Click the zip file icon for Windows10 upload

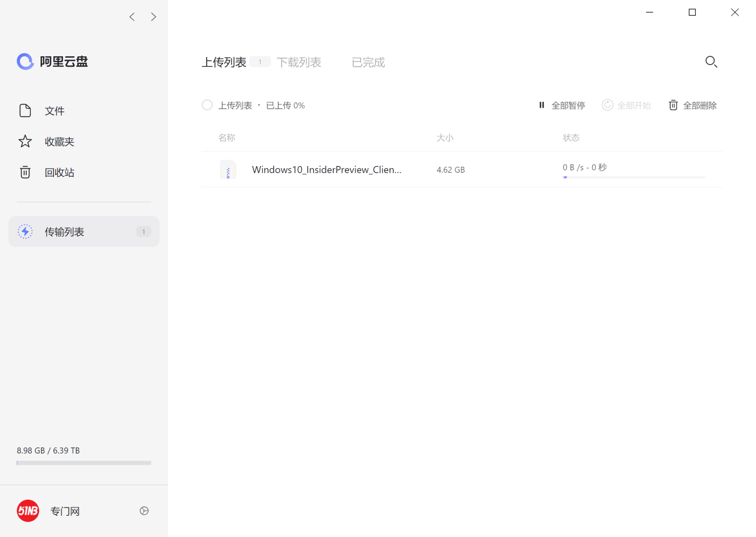(228, 170)
